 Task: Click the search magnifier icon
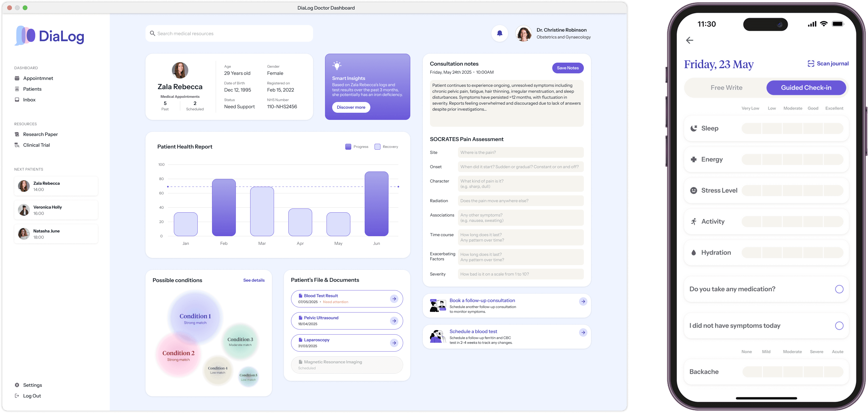(152, 33)
